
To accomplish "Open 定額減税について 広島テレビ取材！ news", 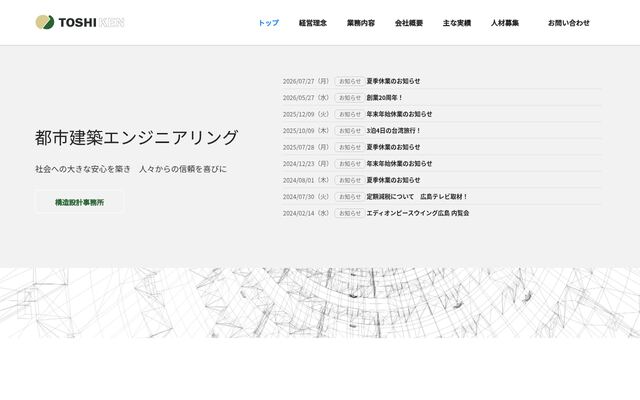I will click(x=417, y=197).
